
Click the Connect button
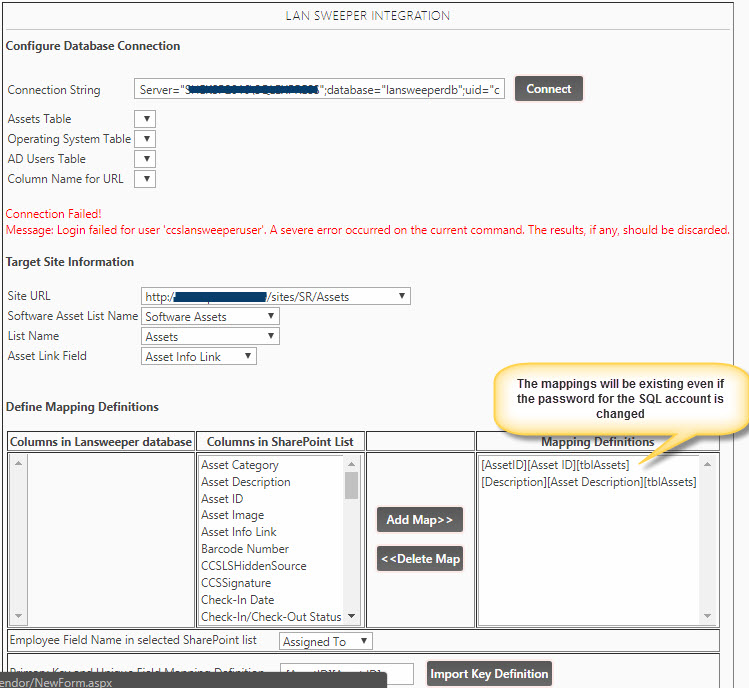coord(548,89)
